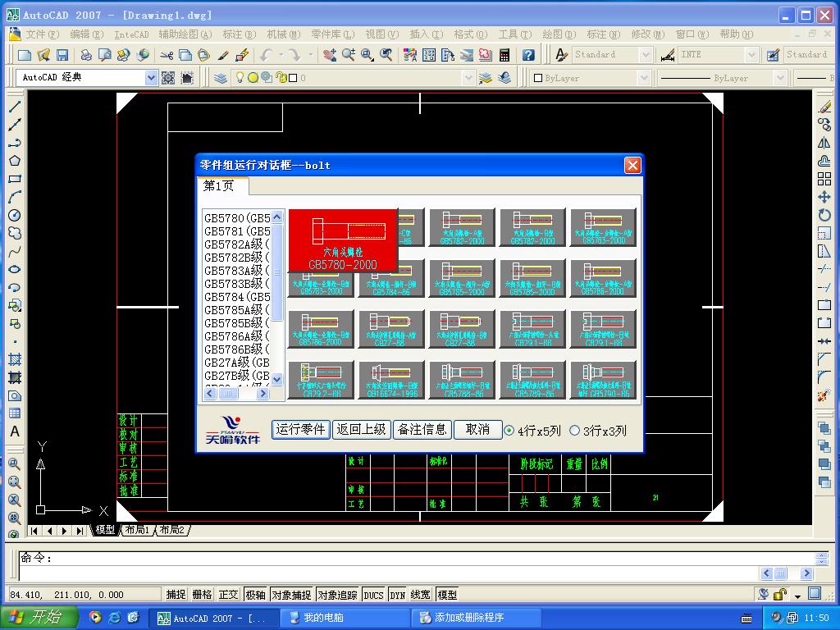Click the Help question mark icon

(x=528, y=55)
